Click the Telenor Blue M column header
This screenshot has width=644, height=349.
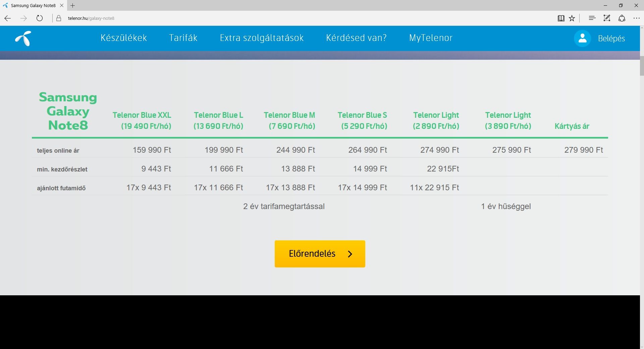click(289, 120)
